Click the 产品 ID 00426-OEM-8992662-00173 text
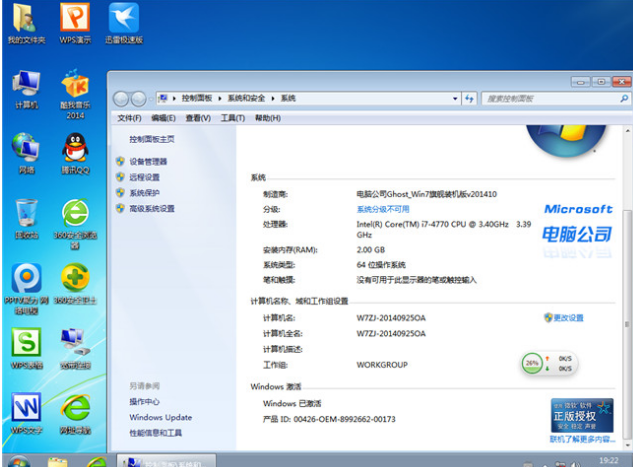Screen dimensions: 633x467 pyautogui.click(x=329, y=419)
